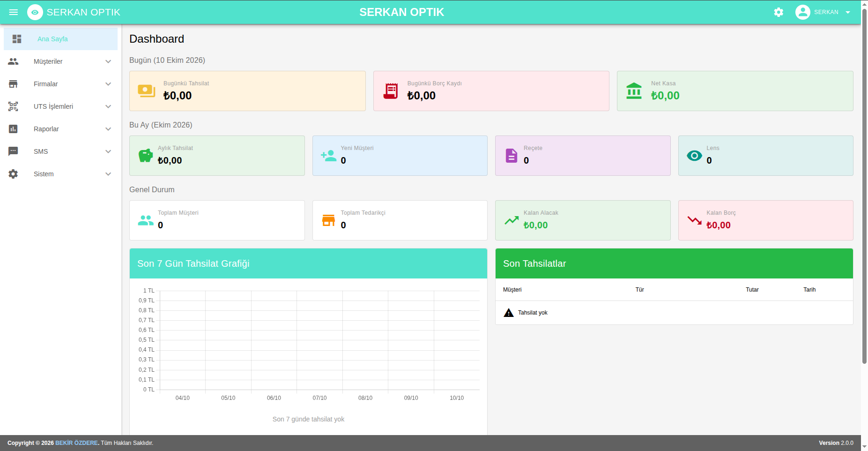Click the Müşteri column header
868x451 pixels.
tap(512, 290)
